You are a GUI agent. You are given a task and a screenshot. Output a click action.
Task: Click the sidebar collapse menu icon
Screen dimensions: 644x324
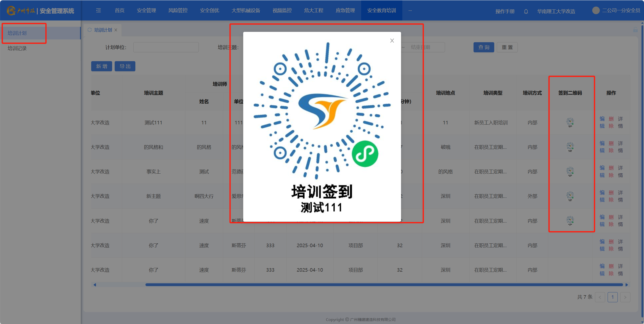point(98,10)
